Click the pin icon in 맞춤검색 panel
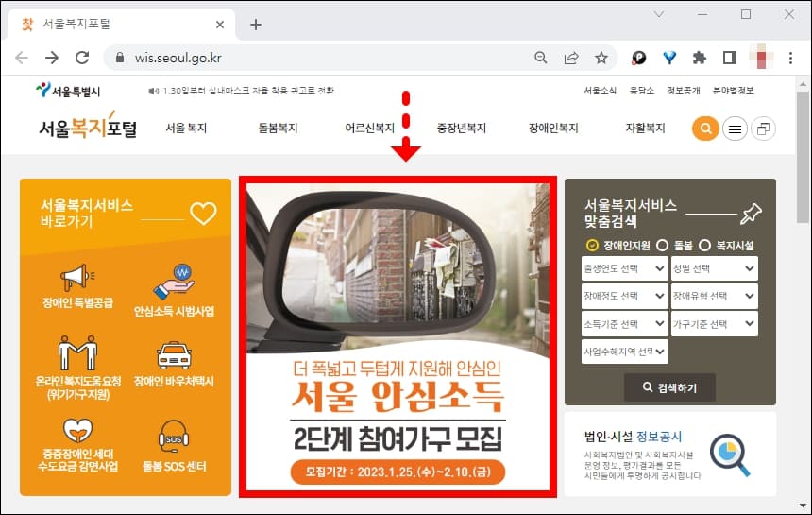The height and width of the screenshot is (515, 812). coord(751,214)
